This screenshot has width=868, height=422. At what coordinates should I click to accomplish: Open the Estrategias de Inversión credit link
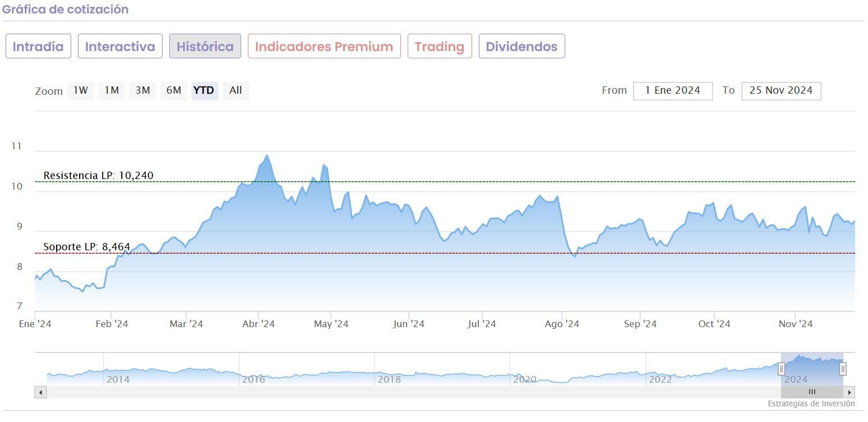[811, 403]
